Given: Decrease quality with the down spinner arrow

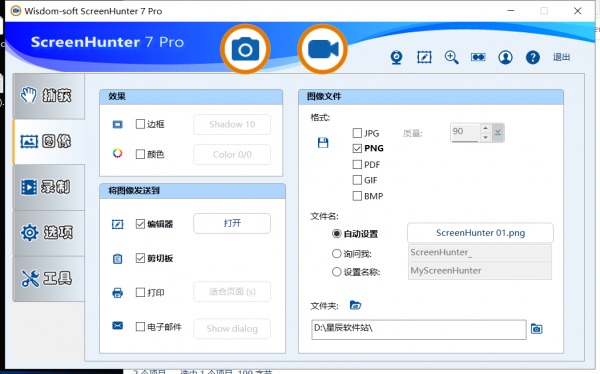Looking at the screenshot, I should click(x=485, y=137).
